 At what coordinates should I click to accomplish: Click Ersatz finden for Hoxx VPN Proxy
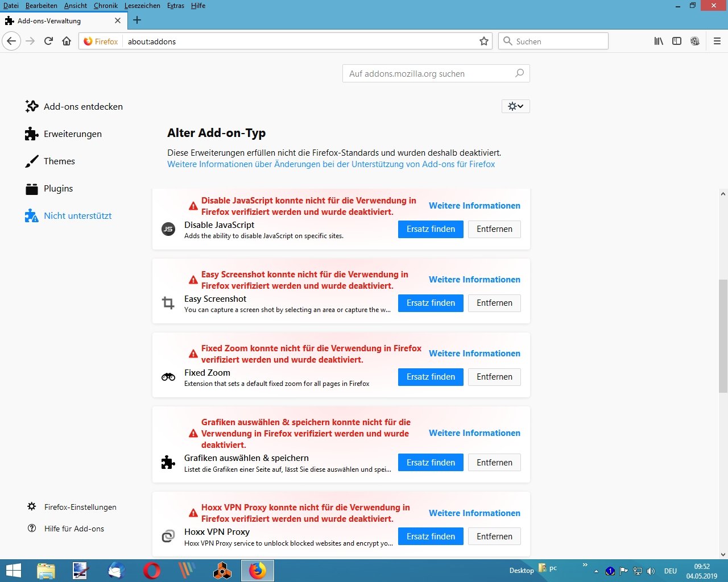click(x=431, y=537)
